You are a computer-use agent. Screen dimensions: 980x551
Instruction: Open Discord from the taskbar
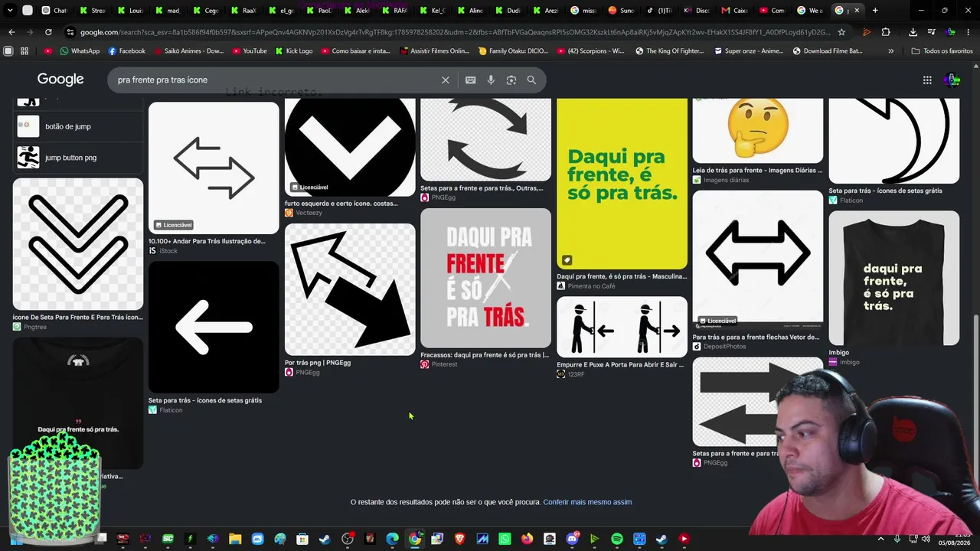pos(572,539)
